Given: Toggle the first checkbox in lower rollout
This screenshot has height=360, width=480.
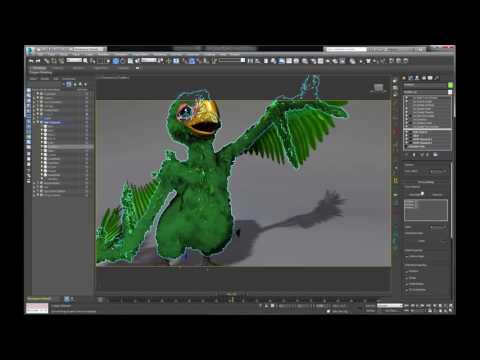Looking at the screenshot, I should tap(407, 257).
